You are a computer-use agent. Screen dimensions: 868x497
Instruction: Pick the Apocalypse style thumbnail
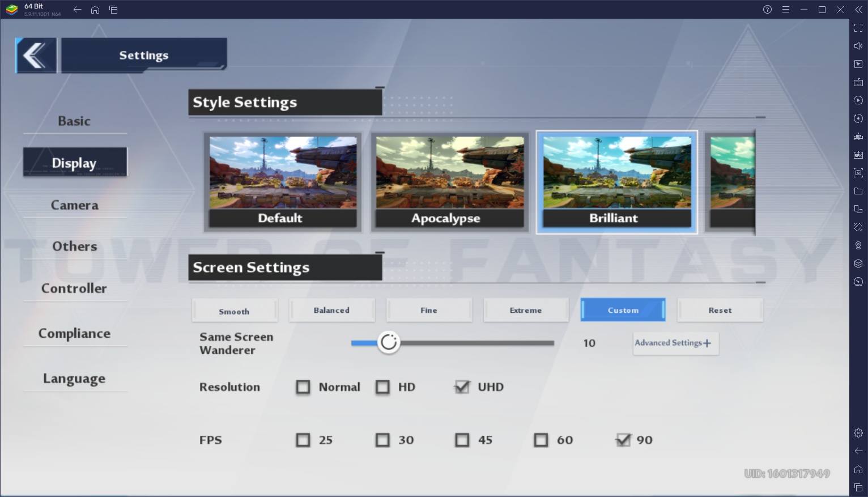point(450,182)
